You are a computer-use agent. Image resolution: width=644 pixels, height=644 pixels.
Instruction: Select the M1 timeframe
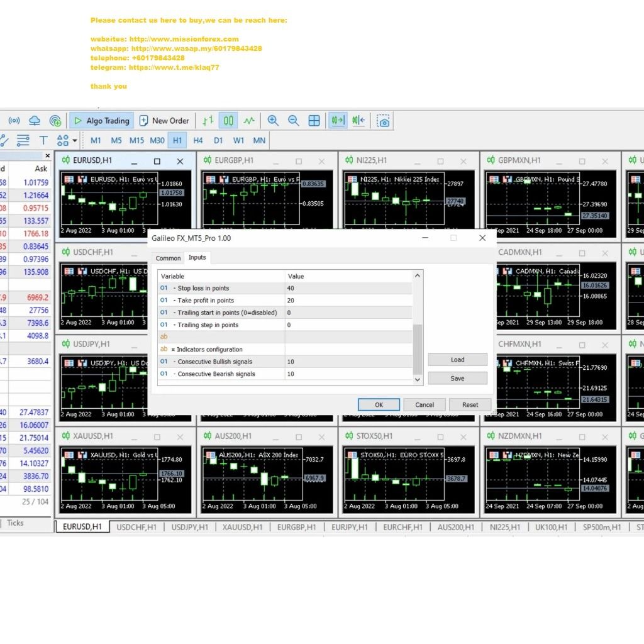pos(96,140)
